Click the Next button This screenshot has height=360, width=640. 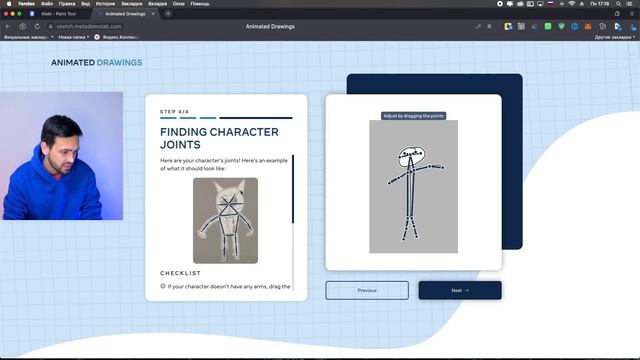pos(460,290)
